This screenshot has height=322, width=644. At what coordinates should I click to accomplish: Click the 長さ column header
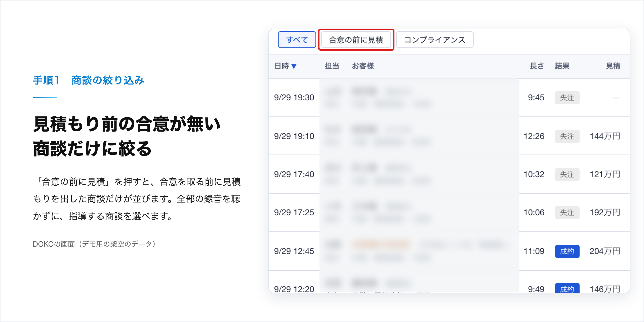(x=537, y=66)
